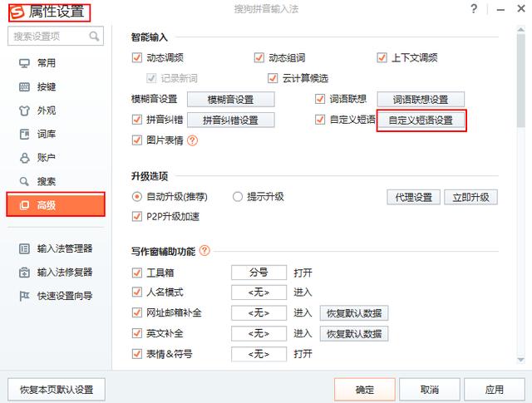Image resolution: width=532 pixels, height=403 pixels.
Task: Toggle the 英文补全 checkbox
Action: [x=136, y=333]
